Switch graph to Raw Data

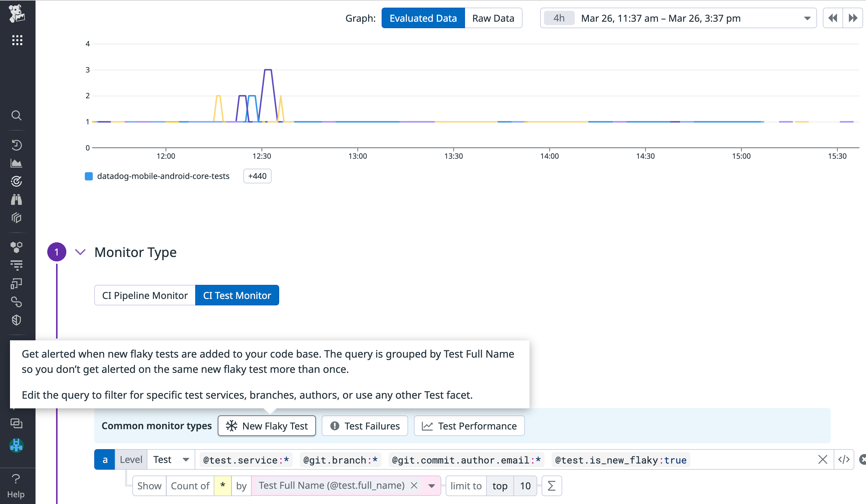pos(493,18)
